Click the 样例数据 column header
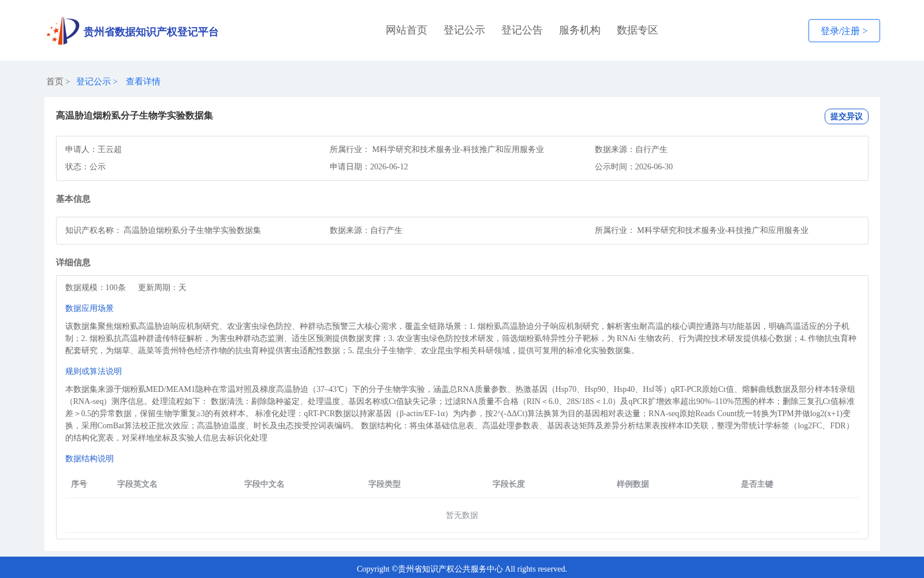Screen dimensions: 924x578 pyautogui.click(x=633, y=484)
